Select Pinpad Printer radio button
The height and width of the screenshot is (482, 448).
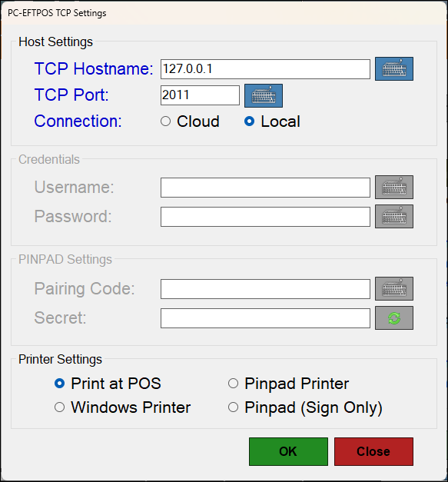[x=288, y=384]
